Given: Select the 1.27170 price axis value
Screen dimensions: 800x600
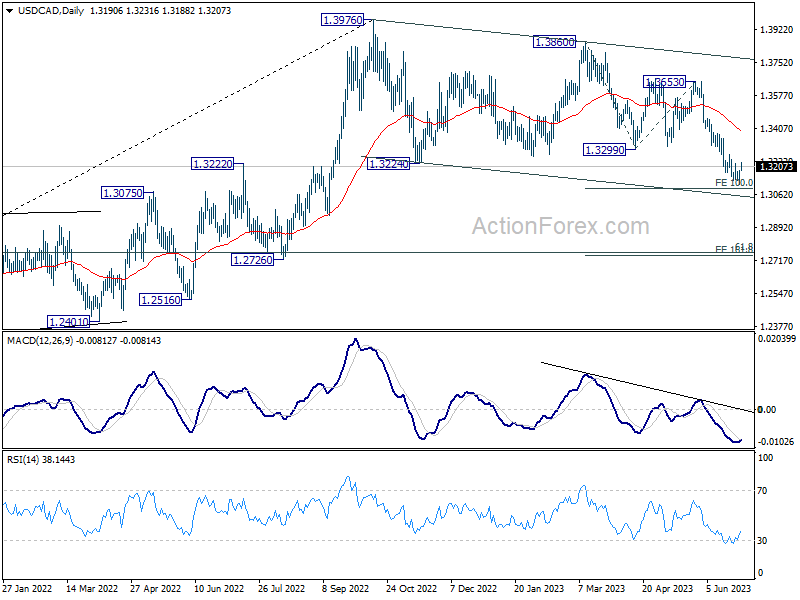Looking at the screenshot, I should tap(777, 261).
